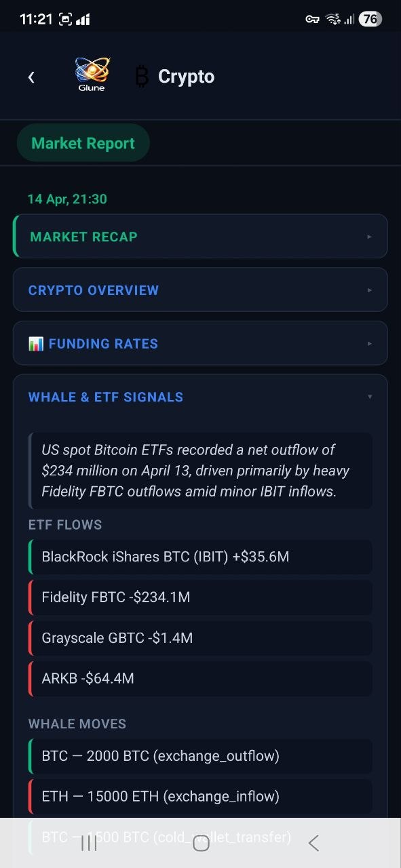Tap the back chevron in the navigation bar
Screen dimensions: 401x868
313,843
